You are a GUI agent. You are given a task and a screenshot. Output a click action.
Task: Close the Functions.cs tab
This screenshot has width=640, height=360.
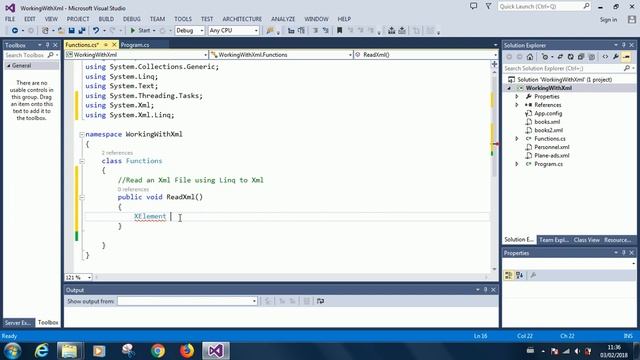click(x=114, y=45)
